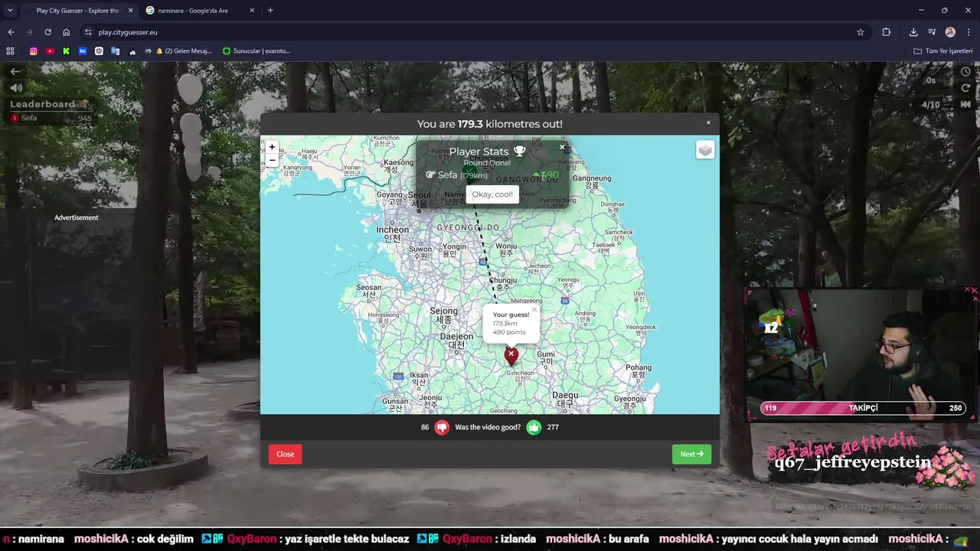Image resolution: width=980 pixels, height=551 pixels.
Task: Click the Advertisement label
Action: (x=77, y=218)
